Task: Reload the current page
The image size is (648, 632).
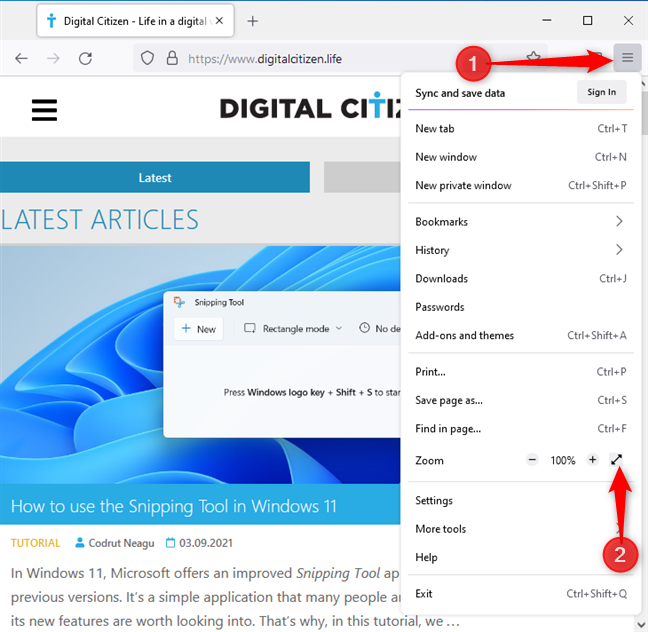Action: [86, 59]
